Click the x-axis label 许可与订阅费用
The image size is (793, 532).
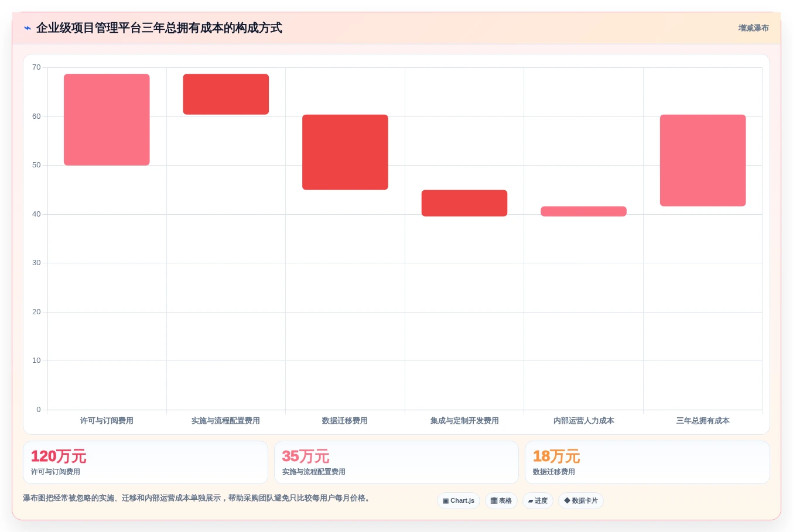click(x=107, y=421)
